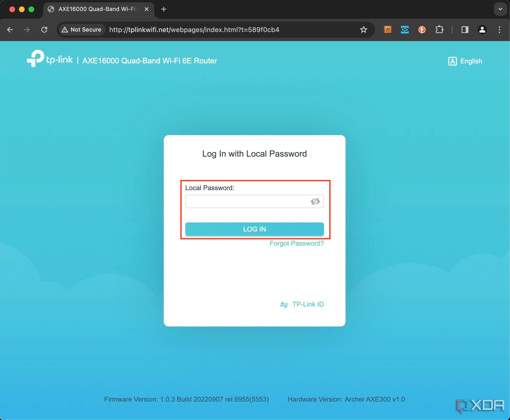
Task: Click the Forgot Password link
Action: coord(296,243)
